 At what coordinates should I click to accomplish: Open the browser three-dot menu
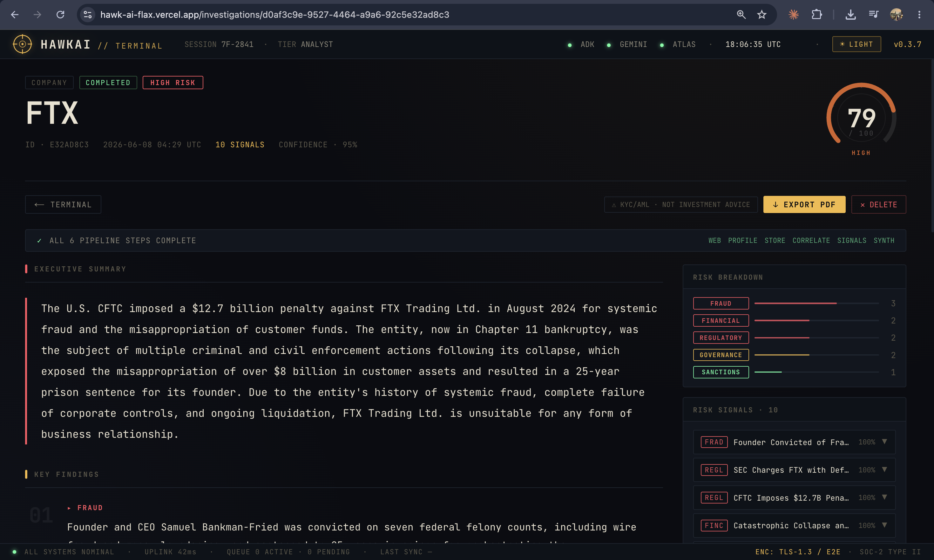[919, 15]
